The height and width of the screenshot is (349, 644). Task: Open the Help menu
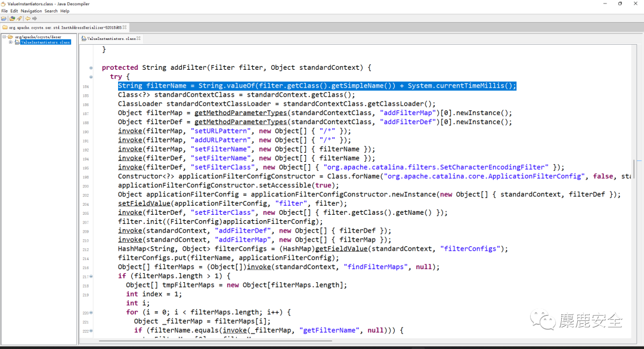(65, 11)
